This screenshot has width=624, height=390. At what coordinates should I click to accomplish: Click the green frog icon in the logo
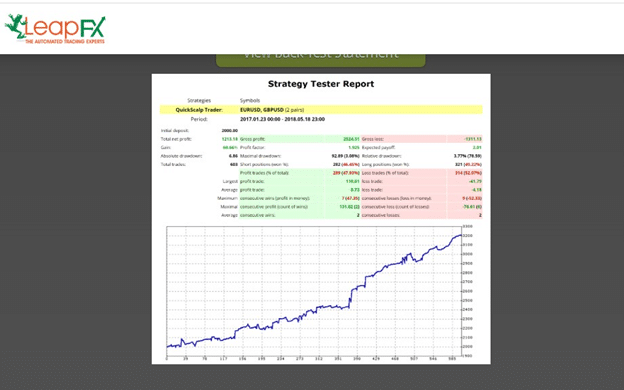coord(15,26)
